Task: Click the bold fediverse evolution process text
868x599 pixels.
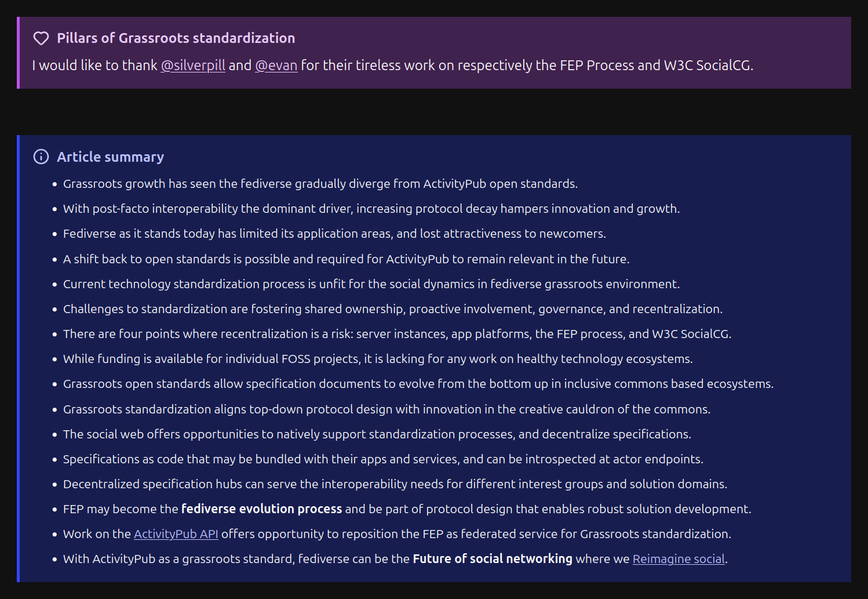Action: click(x=261, y=509)
